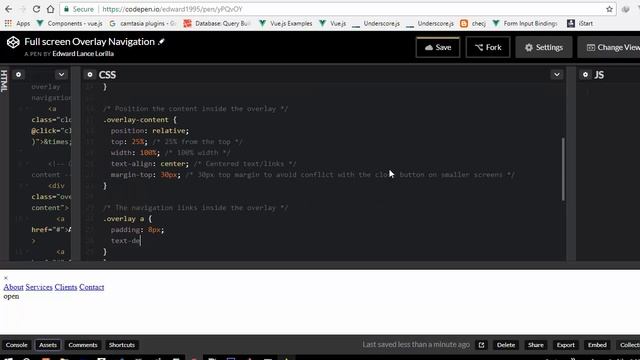Click the CodePen logo icon

(13, 42)
